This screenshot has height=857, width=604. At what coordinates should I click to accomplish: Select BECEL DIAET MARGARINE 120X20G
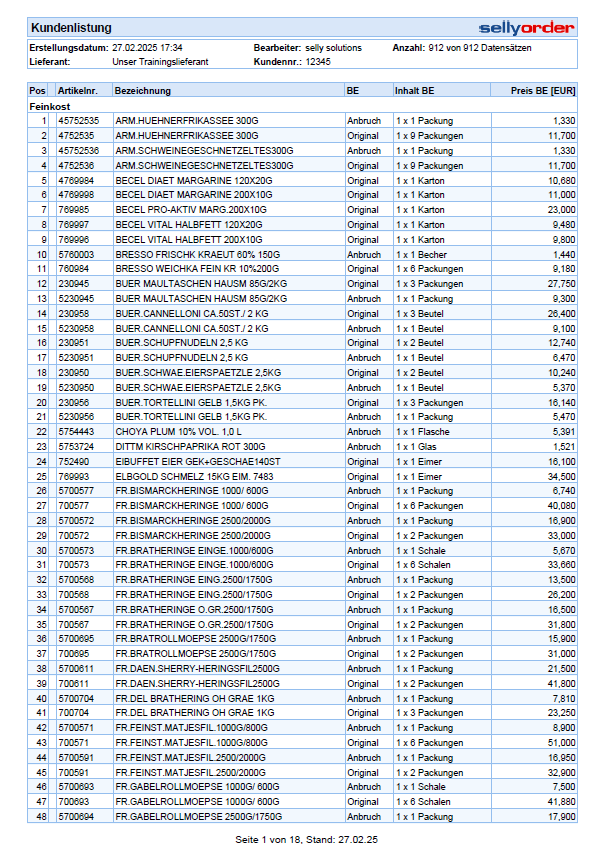point(193,180)
